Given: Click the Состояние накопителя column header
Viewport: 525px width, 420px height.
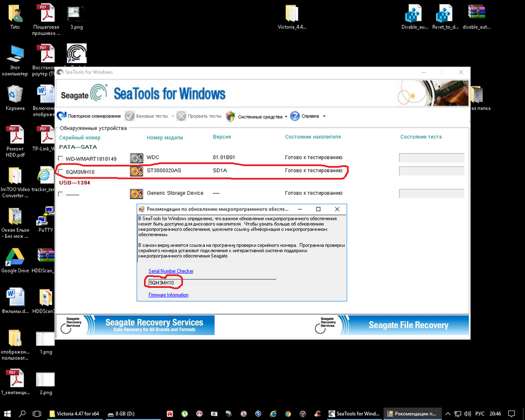Looking at the screenshot, I should coord(312,137).
